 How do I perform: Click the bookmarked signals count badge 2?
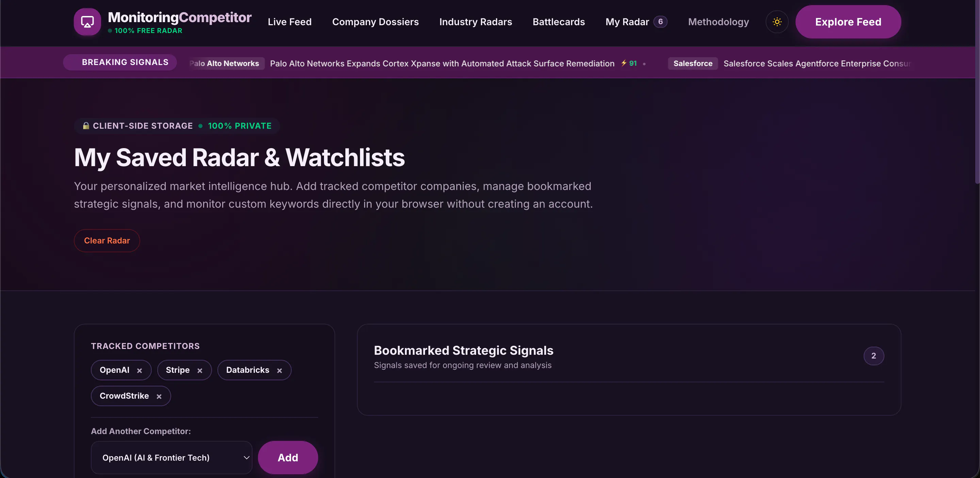pos(873,355)
